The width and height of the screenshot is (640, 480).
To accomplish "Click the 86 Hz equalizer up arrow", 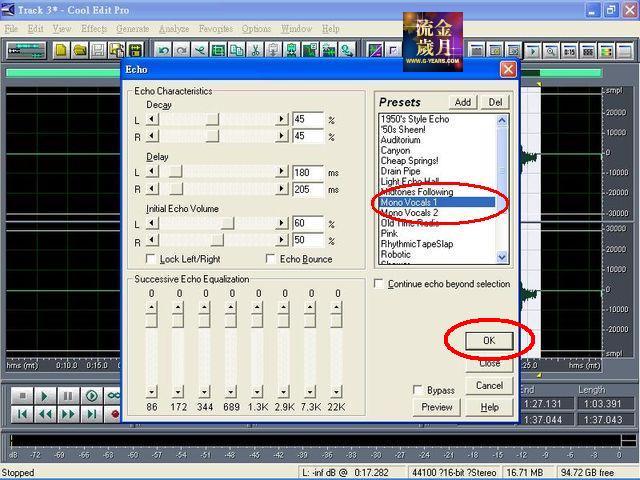I will coord(151,307).
